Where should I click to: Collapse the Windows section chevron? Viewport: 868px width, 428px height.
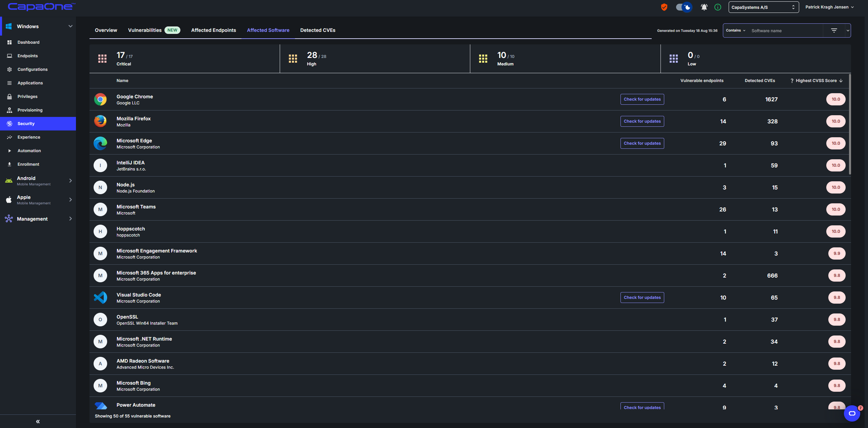pos(71,26)
